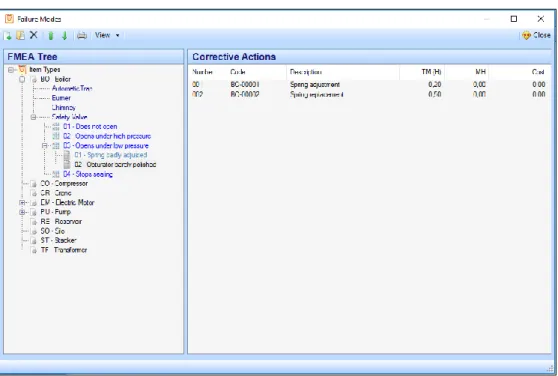
Task: Select 04 - Stops sealing
Action: coord(88,174)
